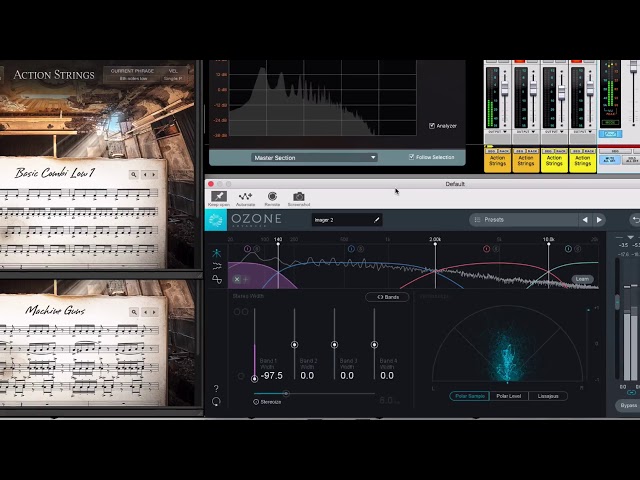Click the circular icon below help
This screenshot has width=640, height=480.
click(x=216, y=402)
